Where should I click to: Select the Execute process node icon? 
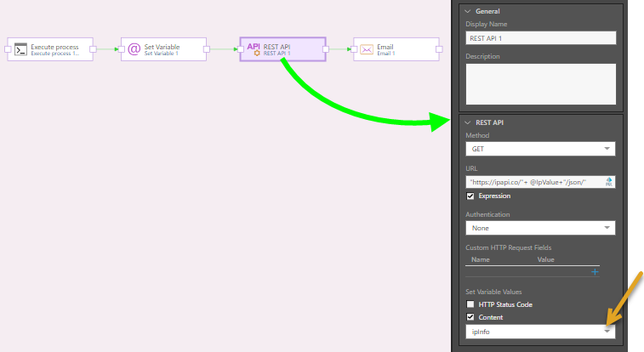(20, 49)
